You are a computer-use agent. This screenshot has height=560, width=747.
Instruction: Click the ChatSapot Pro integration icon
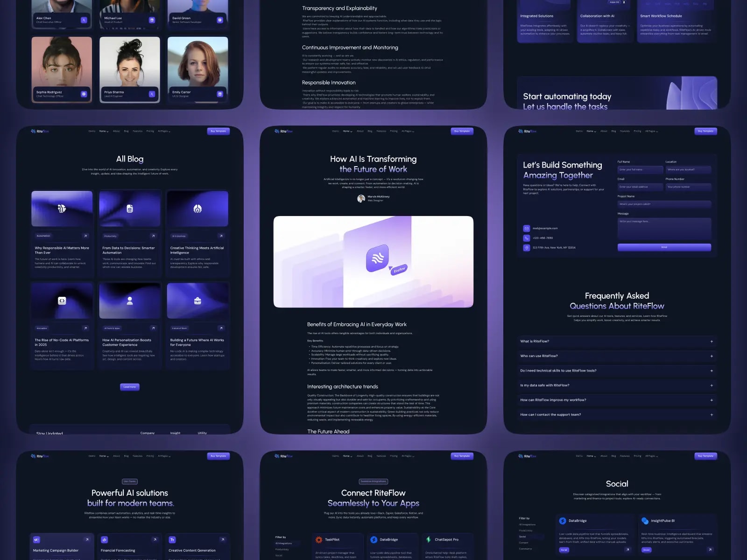click(x=429, y=539)
